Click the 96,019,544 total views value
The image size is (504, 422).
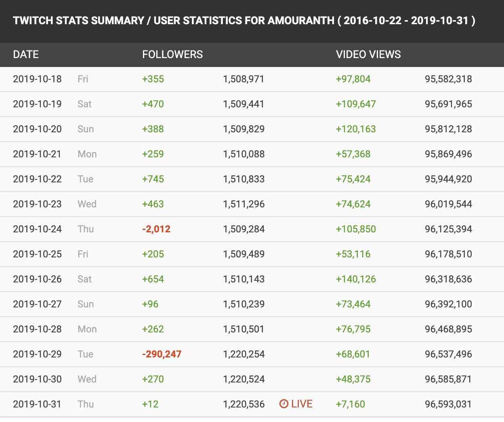(448, 204)
